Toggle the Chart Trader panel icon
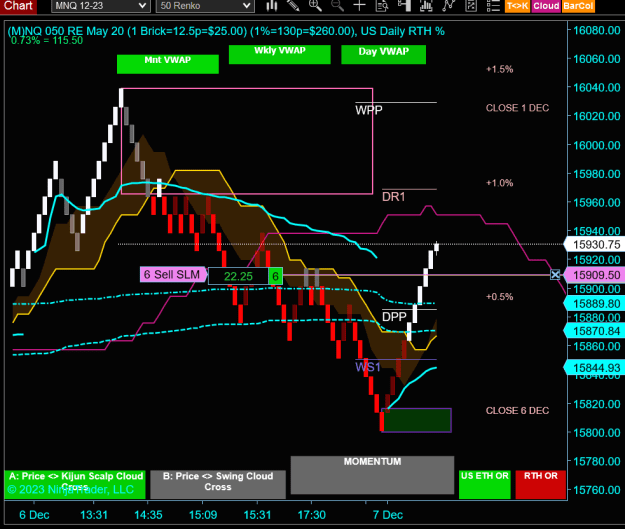Viewport: 625px width, 529px height. tap(404, 6)
